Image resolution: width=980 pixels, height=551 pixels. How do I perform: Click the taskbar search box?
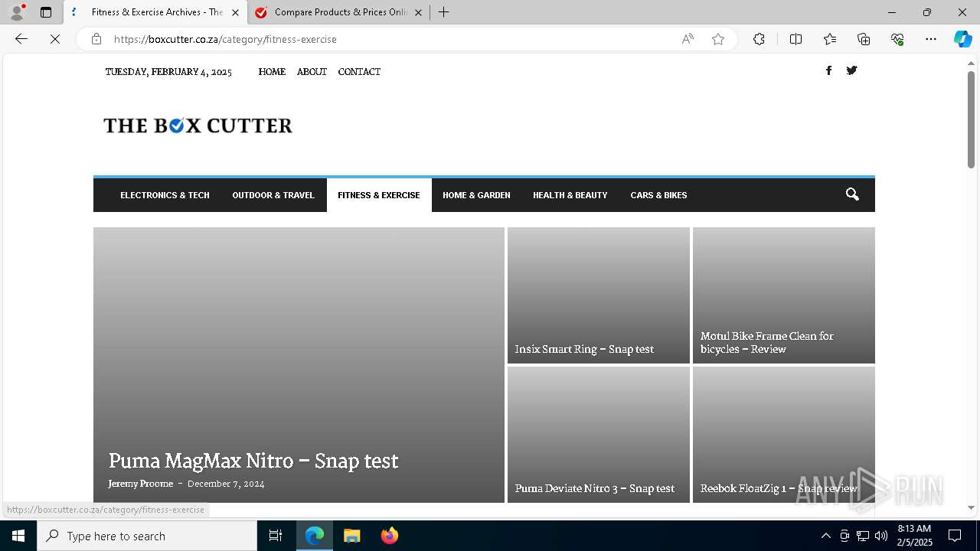[147, 536]
